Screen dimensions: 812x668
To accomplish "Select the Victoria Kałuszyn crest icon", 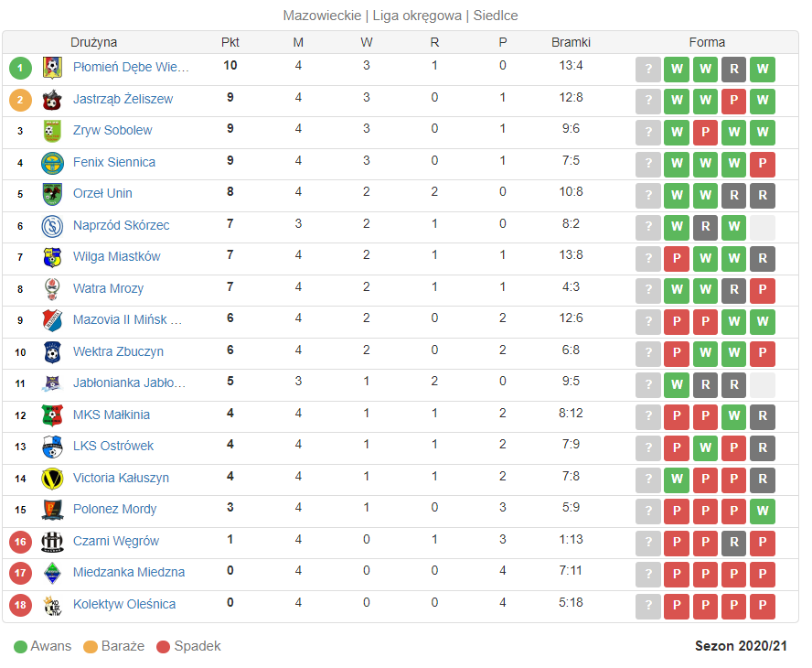I will (x=52, y=479).
